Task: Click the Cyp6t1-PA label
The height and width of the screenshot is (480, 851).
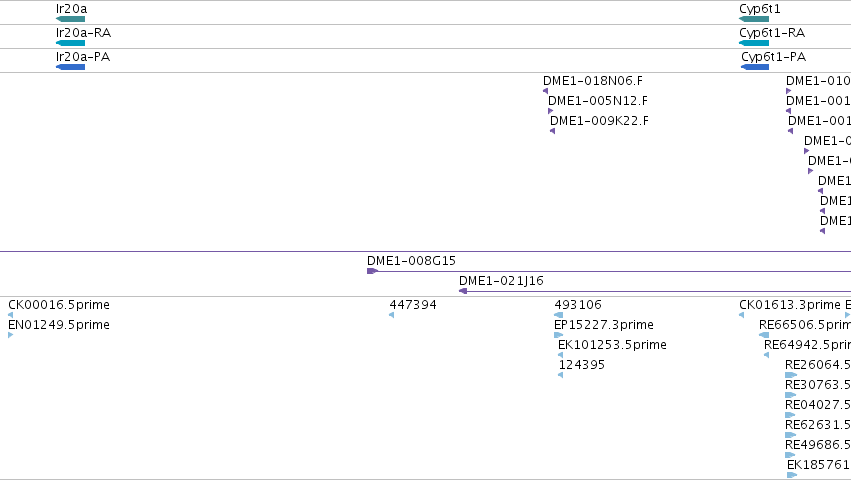Action: point(773,56)
